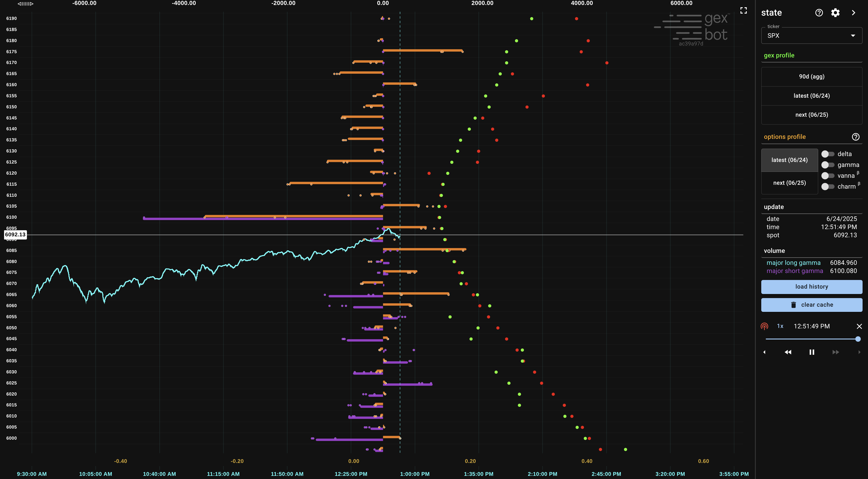This screenshot has width=868, height=479.
Task: Click the playback timeline slider handle
Action: [858, 339]
